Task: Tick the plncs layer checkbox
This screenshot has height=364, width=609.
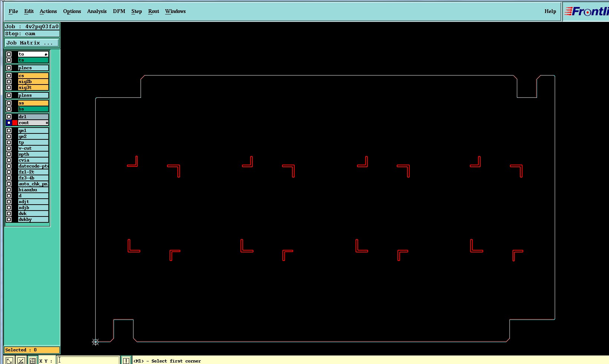Action: tap(9, 68)
